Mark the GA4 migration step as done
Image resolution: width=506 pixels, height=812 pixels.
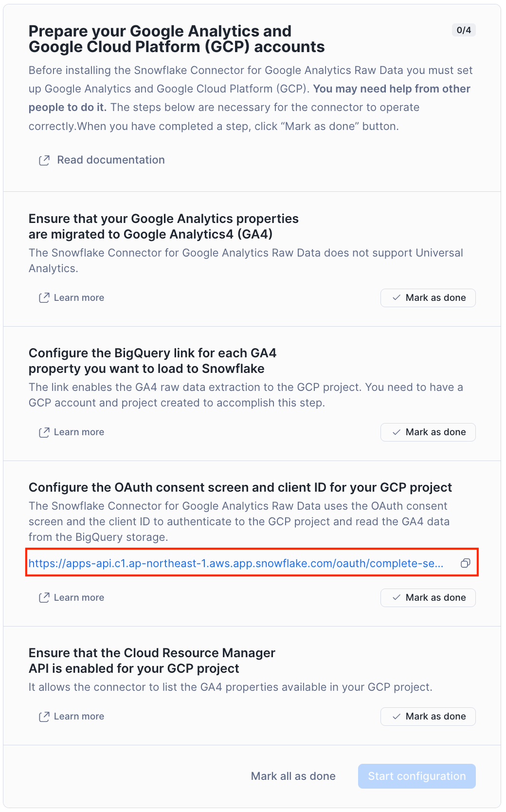428,298
